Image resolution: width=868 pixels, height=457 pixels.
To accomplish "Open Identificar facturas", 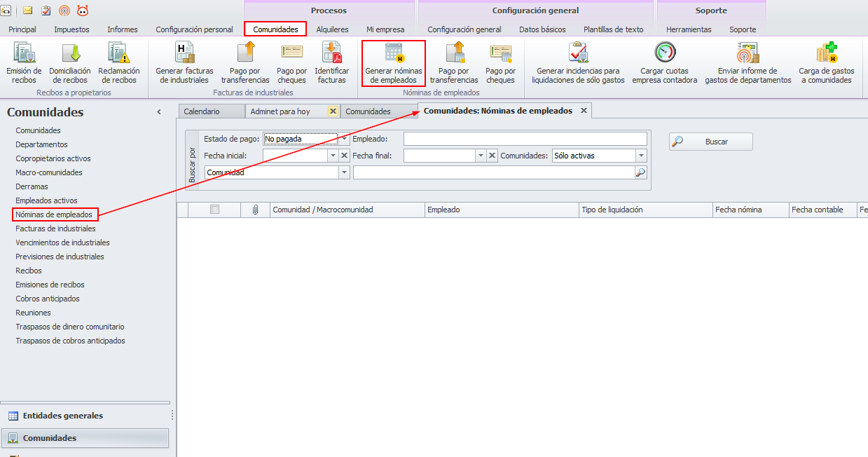I will [x=331, y=63].
